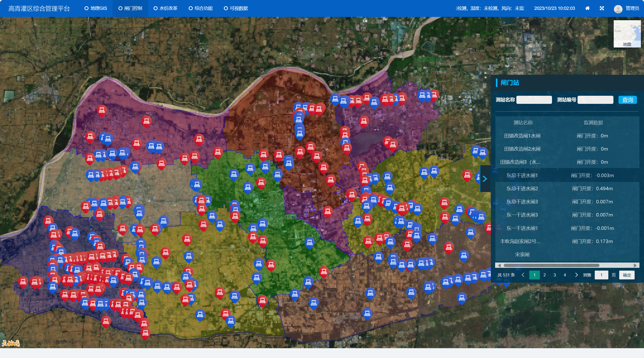Image resolution: width=644 pixels, height=358 pixels.
Task: Open the 地图 map type thumbnail
Action: tap(627, 34)
